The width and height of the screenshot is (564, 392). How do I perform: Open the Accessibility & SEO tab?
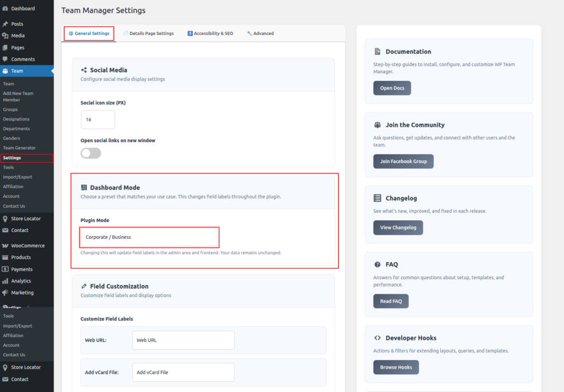pyautogui.click(x=210, y=34)
